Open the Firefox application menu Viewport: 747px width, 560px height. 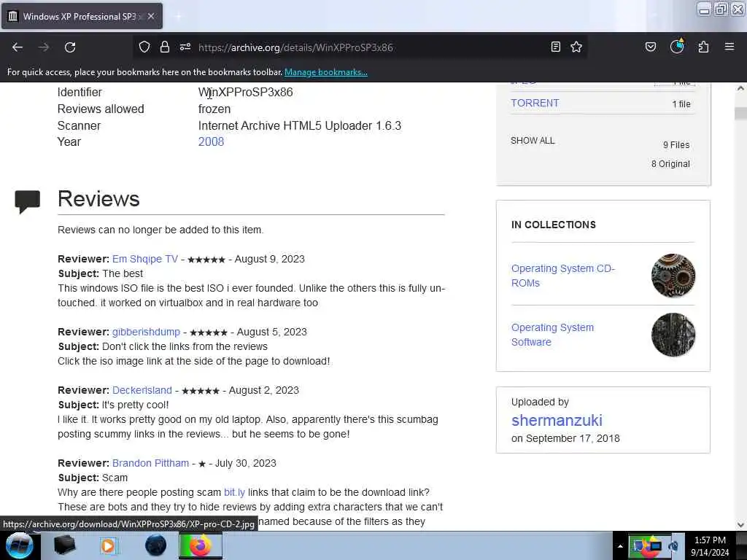point(729,47)
